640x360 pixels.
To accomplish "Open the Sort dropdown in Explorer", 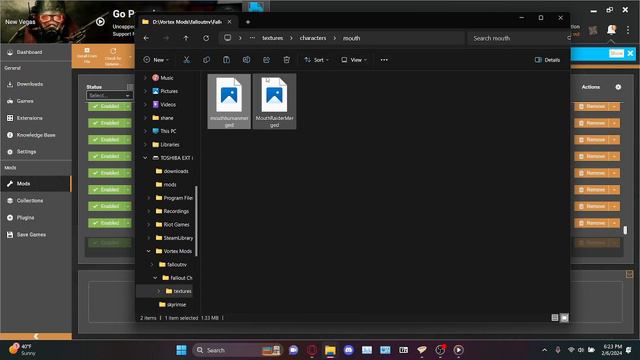I will (316, 60).
